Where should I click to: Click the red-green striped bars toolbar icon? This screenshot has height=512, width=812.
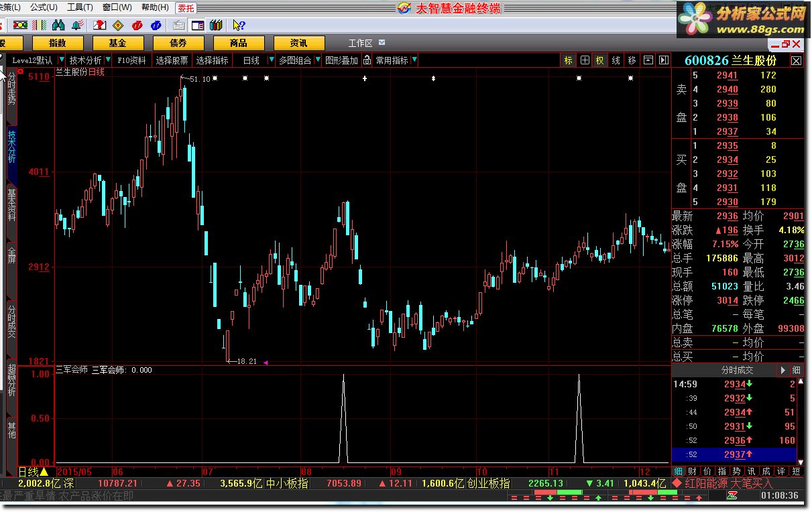pyautogui.click(x=40, y=25)
